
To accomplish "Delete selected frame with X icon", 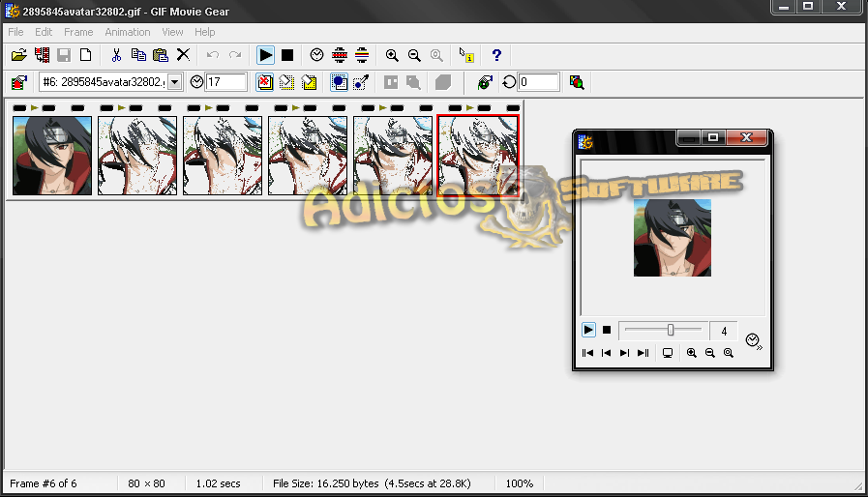I will pos(183,55).
